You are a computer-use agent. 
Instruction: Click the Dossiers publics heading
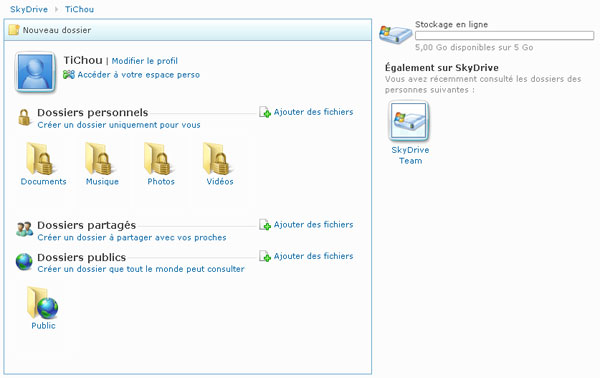pos(82,257)
